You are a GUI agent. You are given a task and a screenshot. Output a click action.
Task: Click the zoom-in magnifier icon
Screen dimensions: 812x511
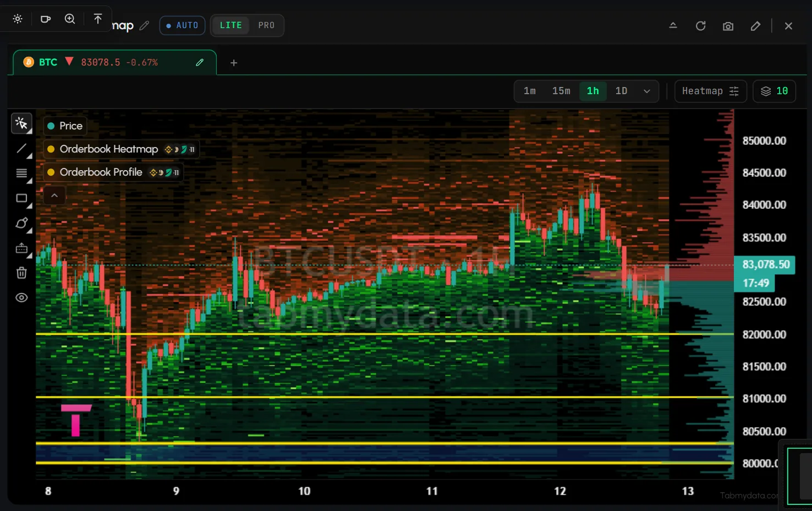70,19
